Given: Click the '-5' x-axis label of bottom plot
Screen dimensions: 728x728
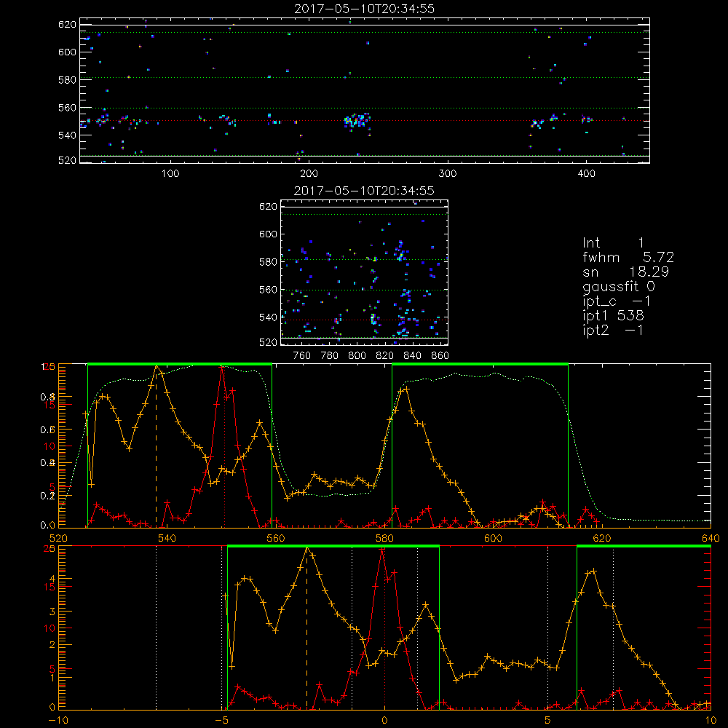Looking at the screenshot, I should [x=221, y=720].
